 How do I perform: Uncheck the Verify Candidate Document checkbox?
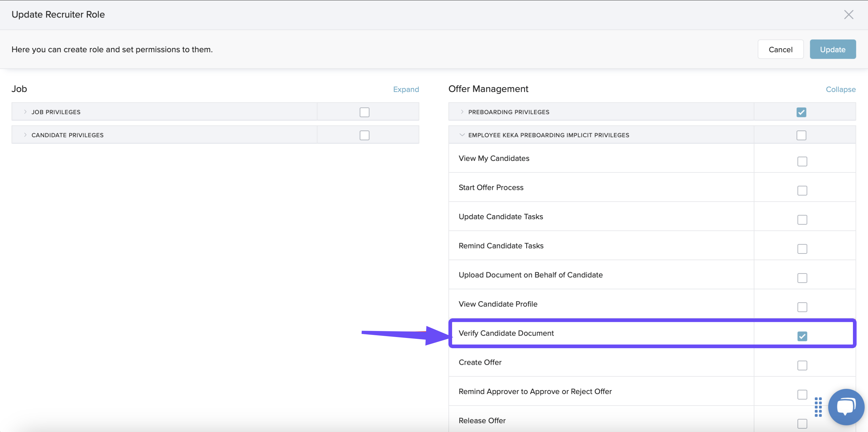pyautogui.click(x=802, y=336)
